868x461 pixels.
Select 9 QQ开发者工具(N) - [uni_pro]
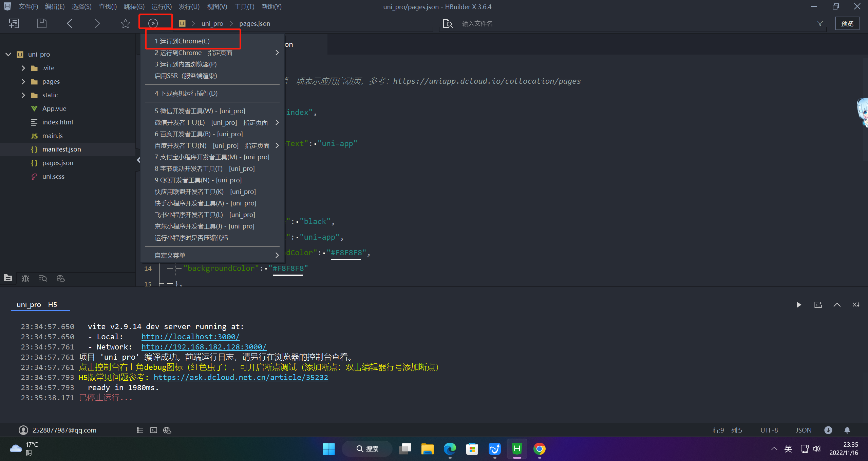[x=212, y=180]
